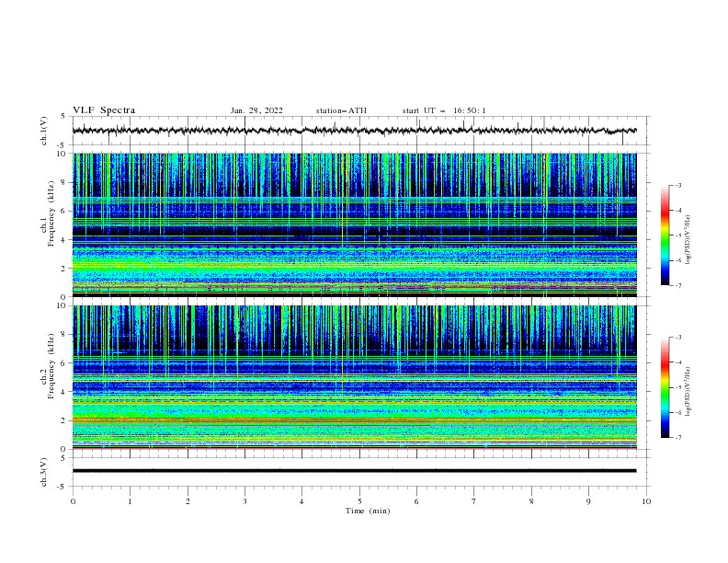Click time axis tick label "9"
Screen dimensions: 728x563
point(588,501)
